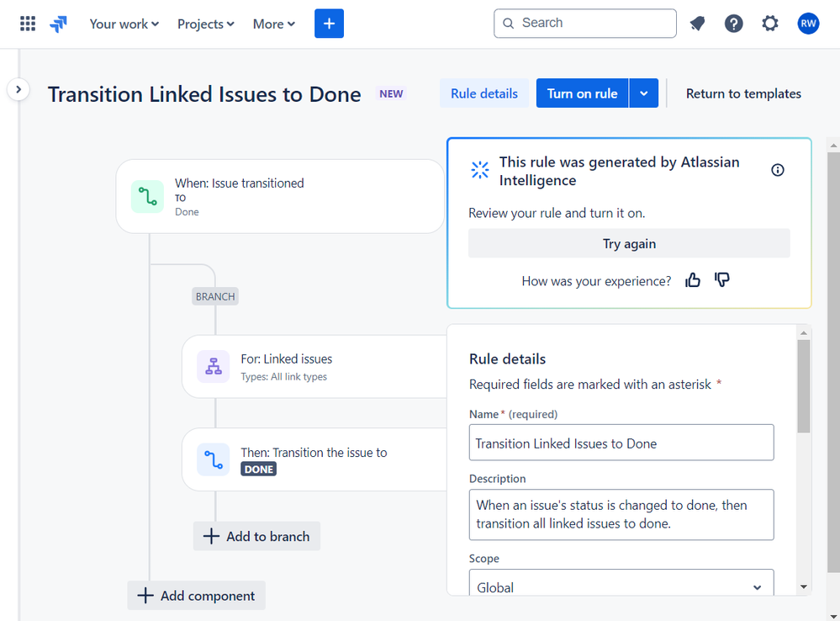Open notifications icon in top bar
This screenshot has width=840, height=621.
(697, 24)
